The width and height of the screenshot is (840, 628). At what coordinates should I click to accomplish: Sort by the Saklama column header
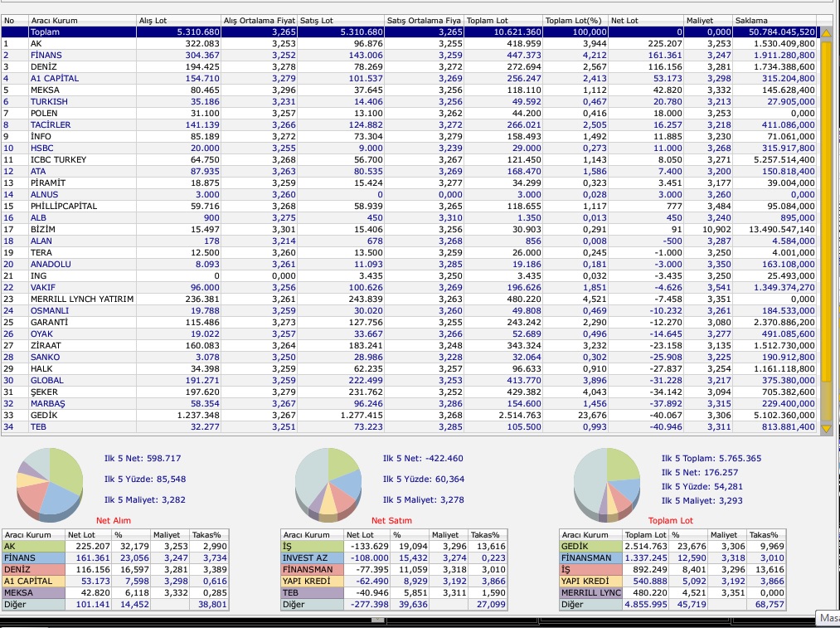(775, 21)
